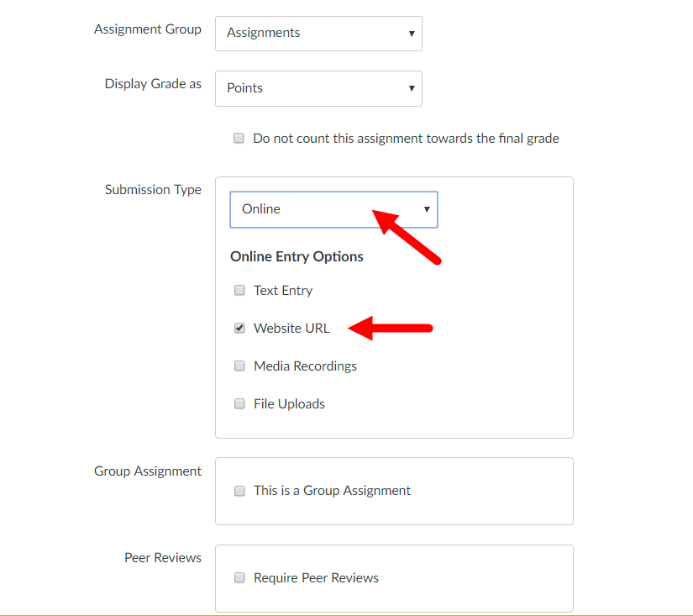This screenshot has width=693, height=616.
Task: Tick the File Uploads checkbox
Action: 239,404
